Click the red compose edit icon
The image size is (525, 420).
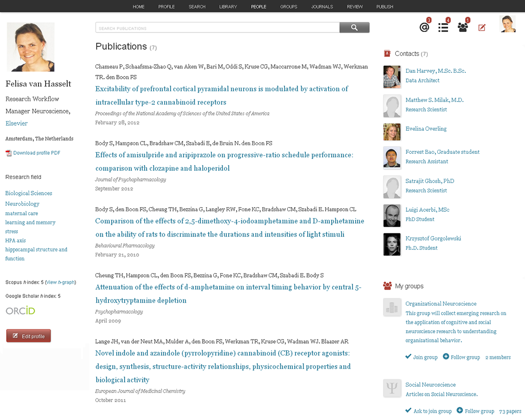point(482,28)
